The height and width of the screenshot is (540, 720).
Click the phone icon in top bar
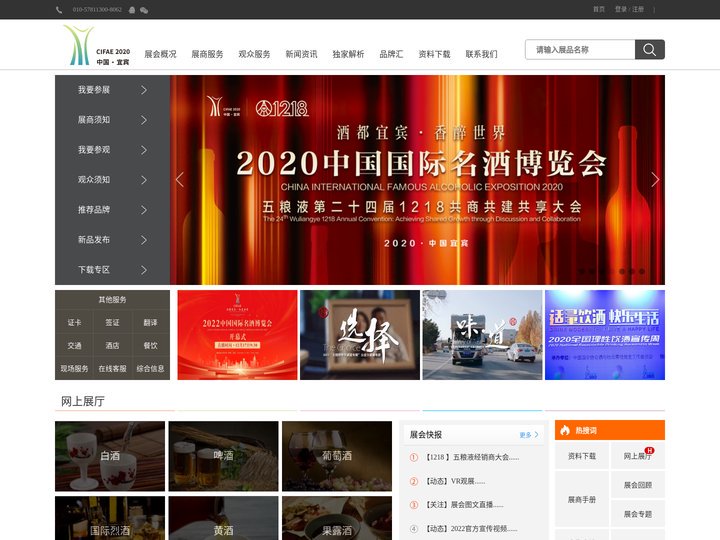(x=59, y=10)
